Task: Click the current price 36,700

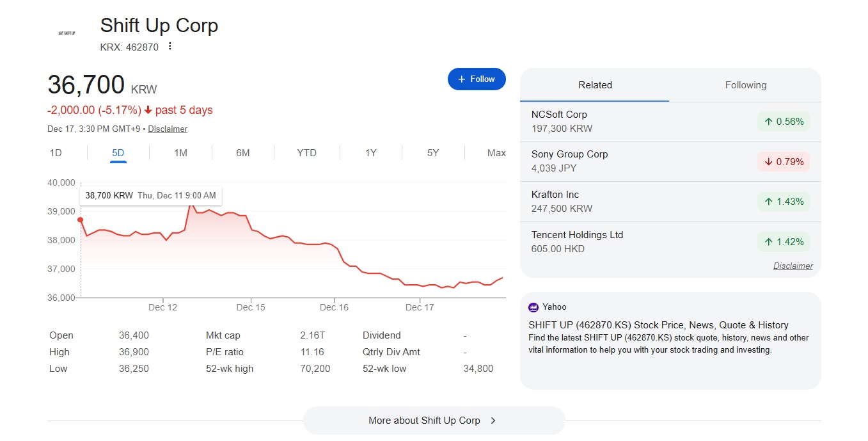Action: (86, 84)
